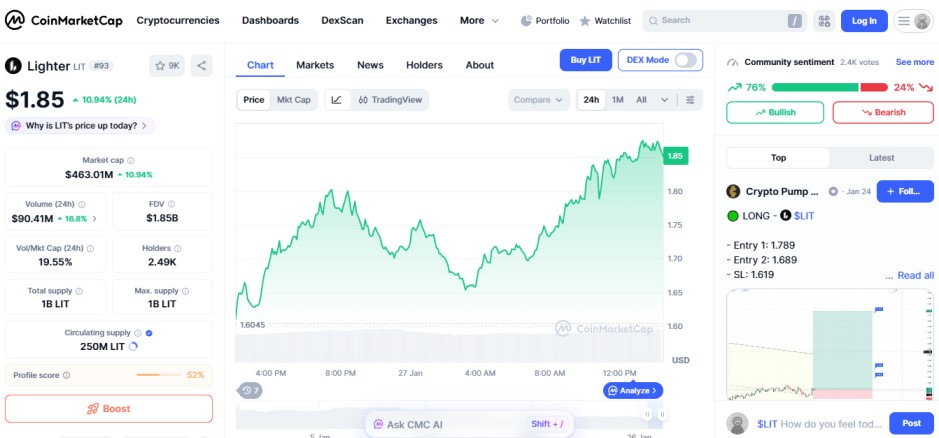Switch to the About tab
Screen dimensions: 939x438
click(x=480, y=65)
